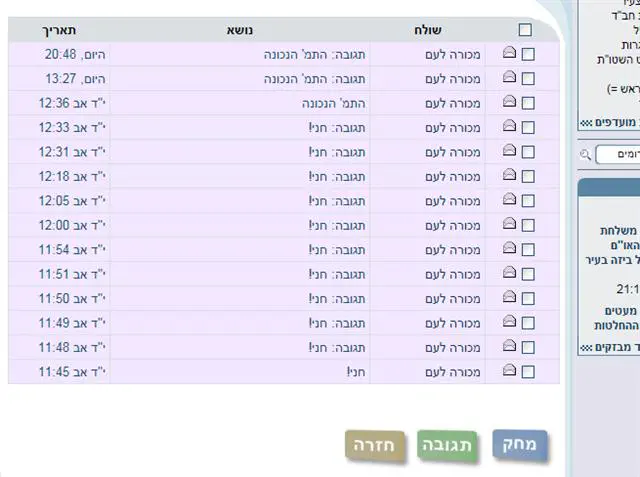The height and width of the screenshot is (477, 640).
Task: Click the search magnifier icon in sidebar
Action: [x=585, y=155]
